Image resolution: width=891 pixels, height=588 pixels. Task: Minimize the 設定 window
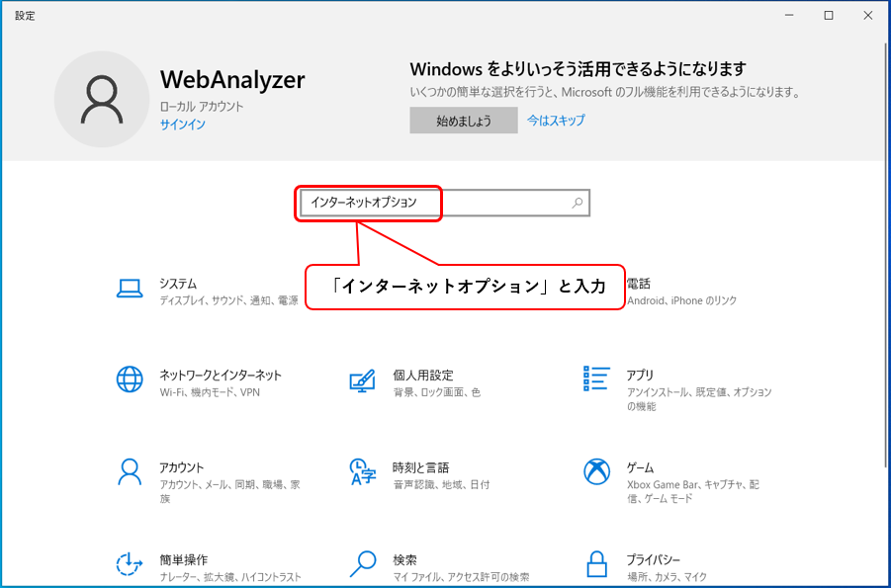(789, 16)
